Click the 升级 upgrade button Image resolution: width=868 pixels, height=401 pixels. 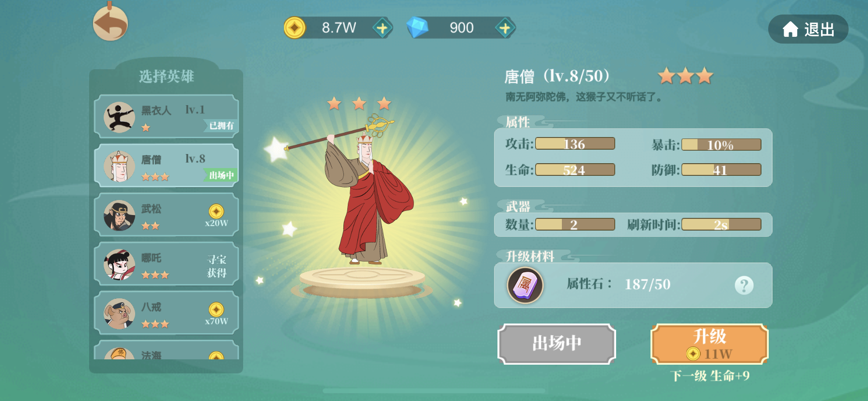(x=710, y=344)
